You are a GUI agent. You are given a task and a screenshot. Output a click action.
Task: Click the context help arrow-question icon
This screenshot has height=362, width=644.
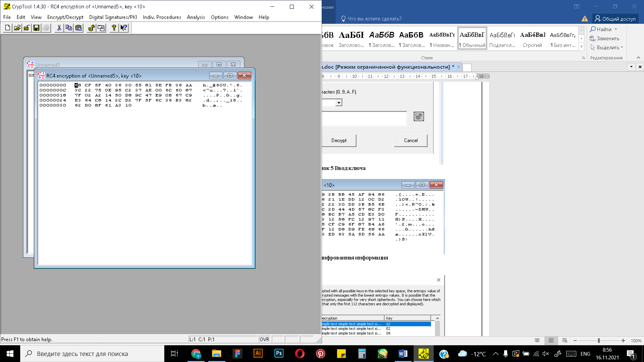coord(124,28)
